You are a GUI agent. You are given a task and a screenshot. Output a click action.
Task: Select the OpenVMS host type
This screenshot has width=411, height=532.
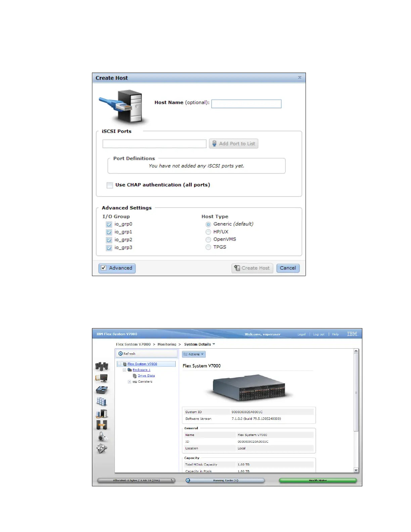tap(208, 239)
